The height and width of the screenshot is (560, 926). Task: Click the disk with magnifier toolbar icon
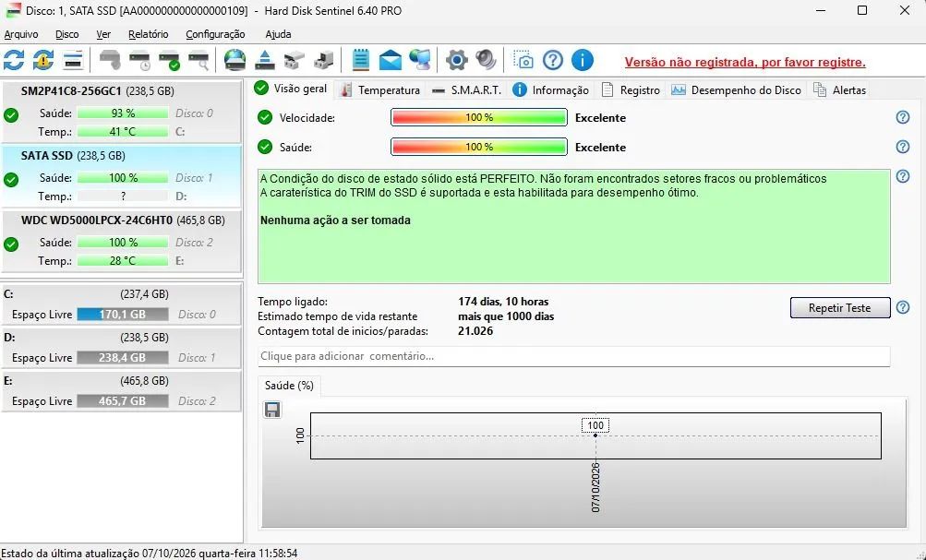198,60
